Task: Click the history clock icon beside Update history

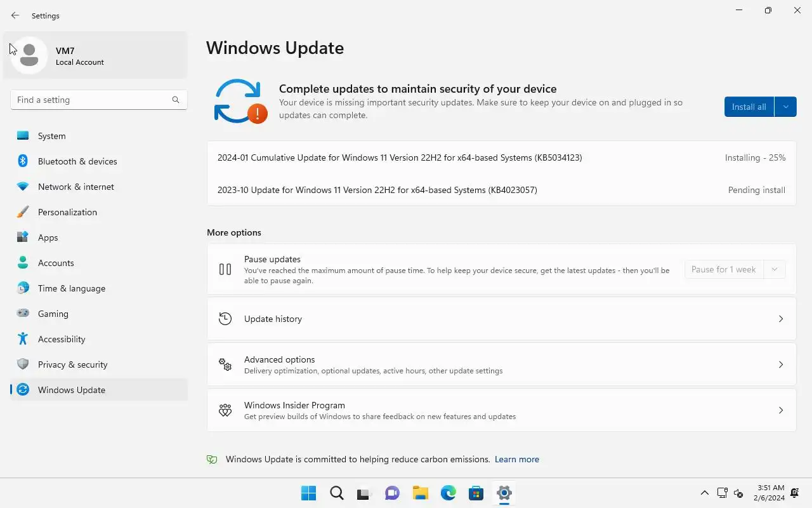Action: 225,319
